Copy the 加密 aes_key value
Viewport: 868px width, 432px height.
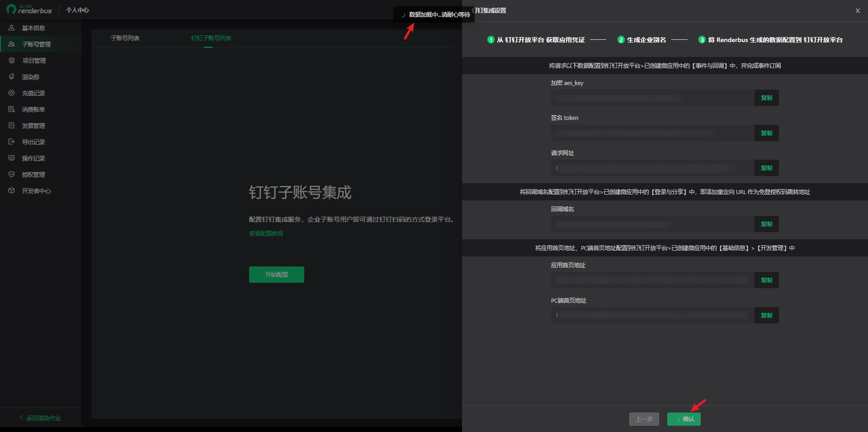click(x=767, y=98)
